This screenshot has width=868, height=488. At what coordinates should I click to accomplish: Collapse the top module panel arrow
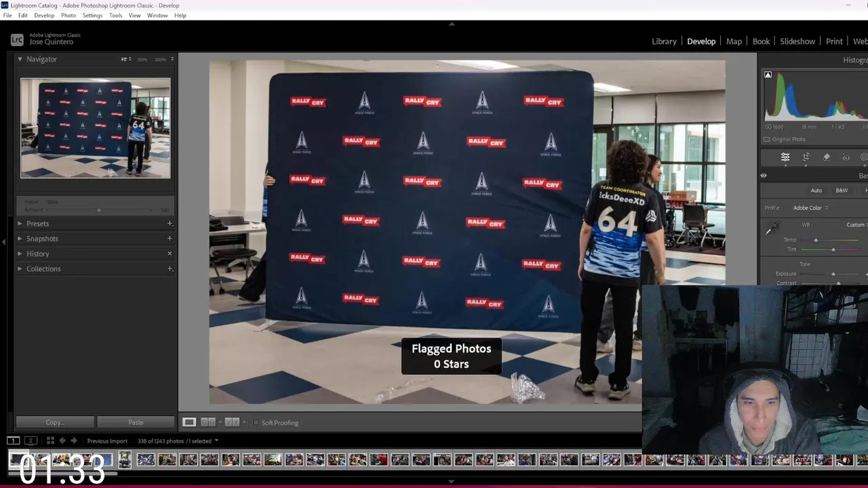[452, 24]
